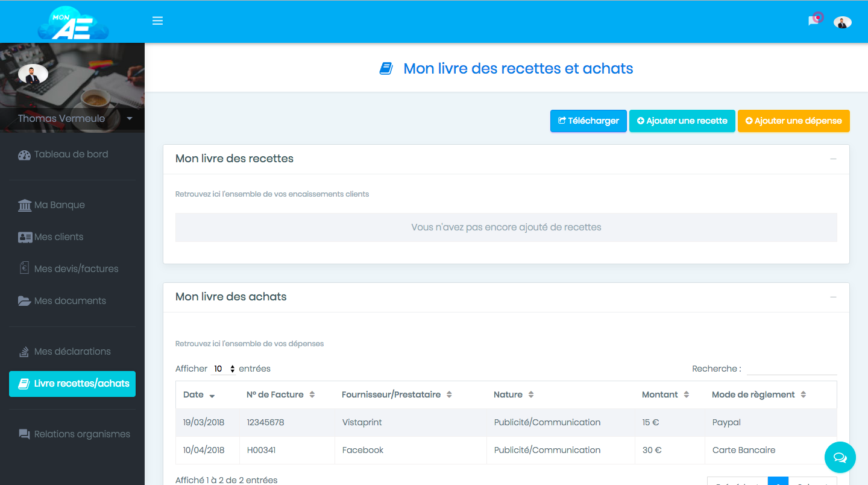Sort by Montant column
Image resolution: width=868 pixels, height=485 pixels.
669,395
